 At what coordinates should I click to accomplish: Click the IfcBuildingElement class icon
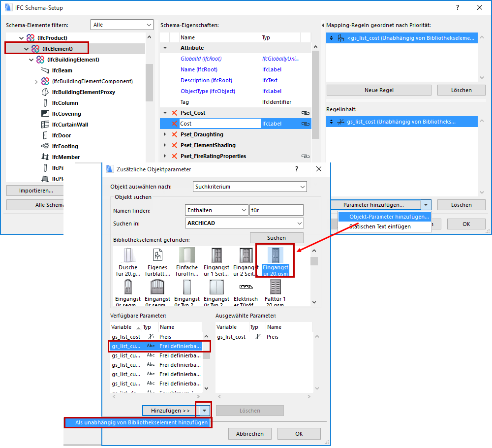coord(40,60)
